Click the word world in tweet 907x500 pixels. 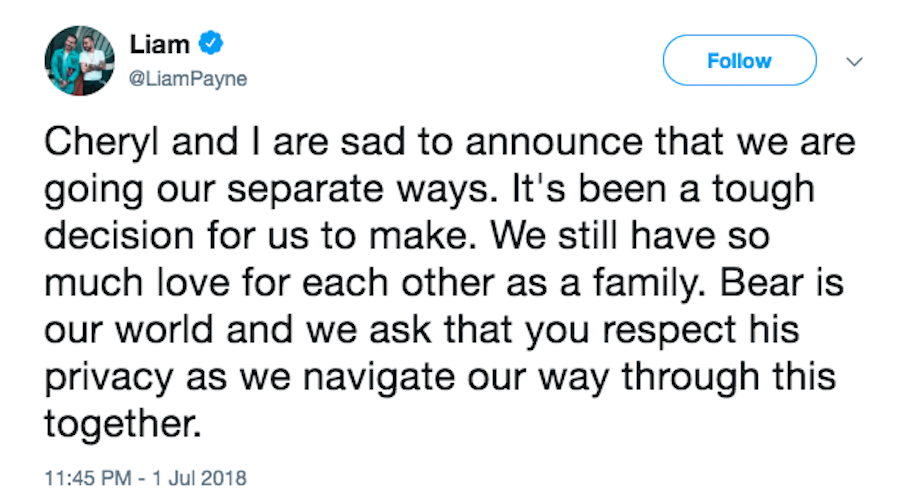tap(164, 330)
